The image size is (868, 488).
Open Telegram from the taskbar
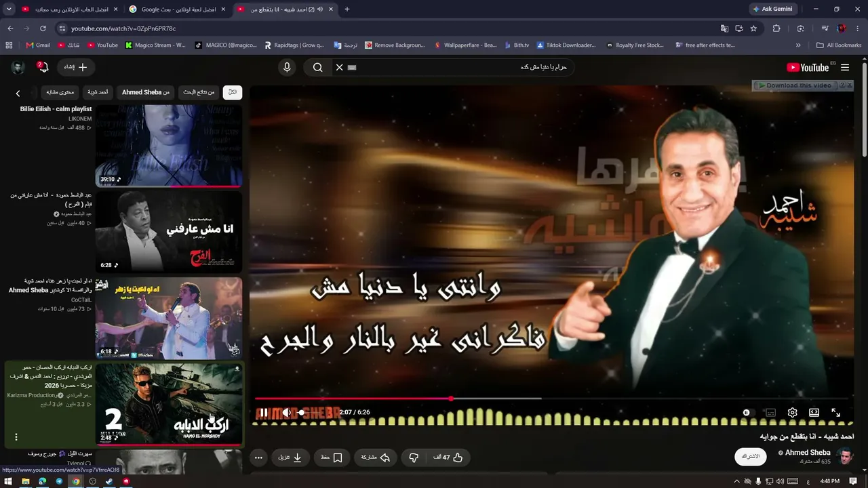tap(59, 481)
